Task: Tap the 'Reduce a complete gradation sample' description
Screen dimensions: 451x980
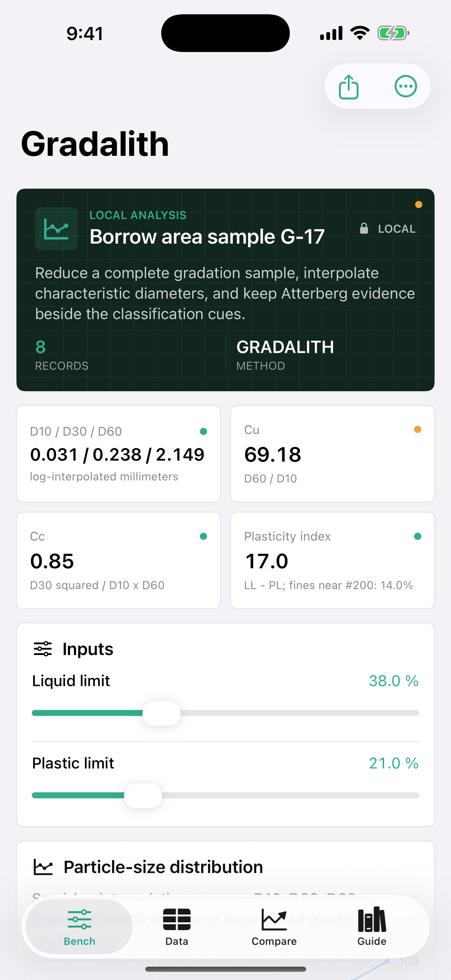Action: click(225, 293)
